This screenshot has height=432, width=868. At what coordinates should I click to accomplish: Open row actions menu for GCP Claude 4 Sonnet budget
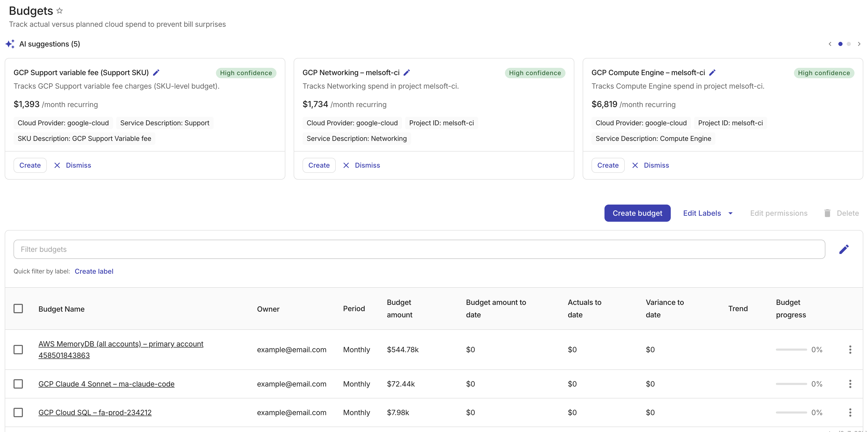850,384
